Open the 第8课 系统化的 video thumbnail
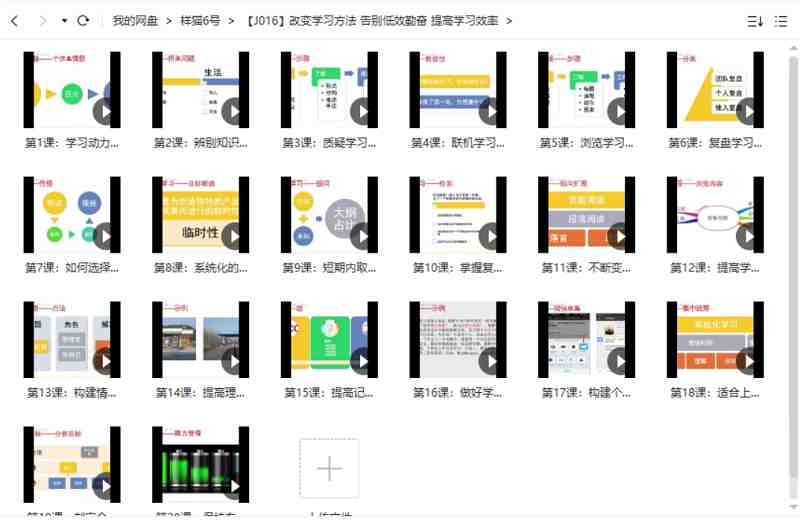800x521 pixels. (201, 215)
